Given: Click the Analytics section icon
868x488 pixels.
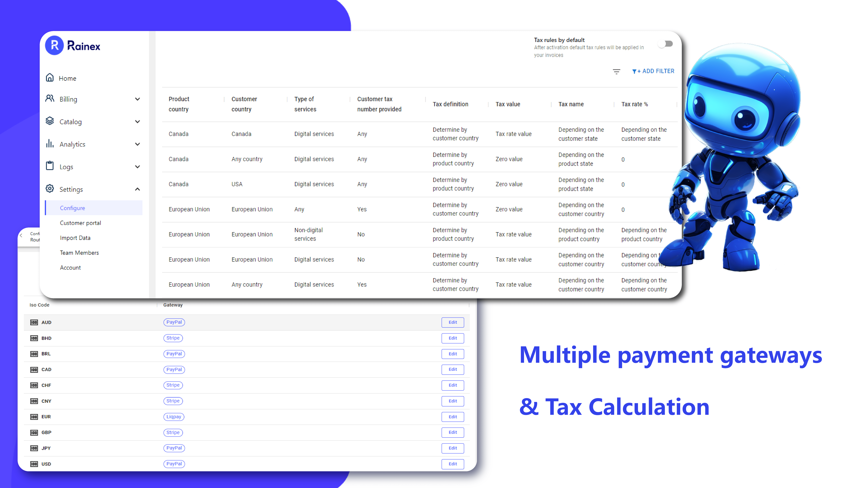Looking at the screenshot, I should coord(50,144).
